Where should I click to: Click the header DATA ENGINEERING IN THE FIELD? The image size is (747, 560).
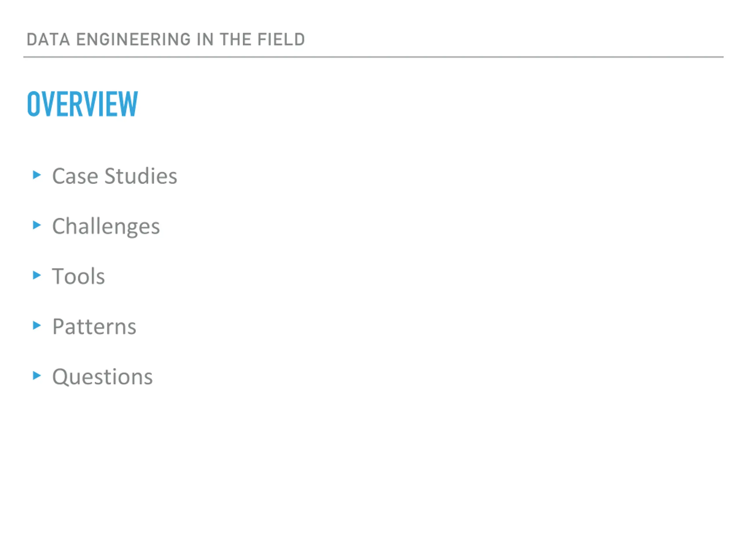point(166,39)
